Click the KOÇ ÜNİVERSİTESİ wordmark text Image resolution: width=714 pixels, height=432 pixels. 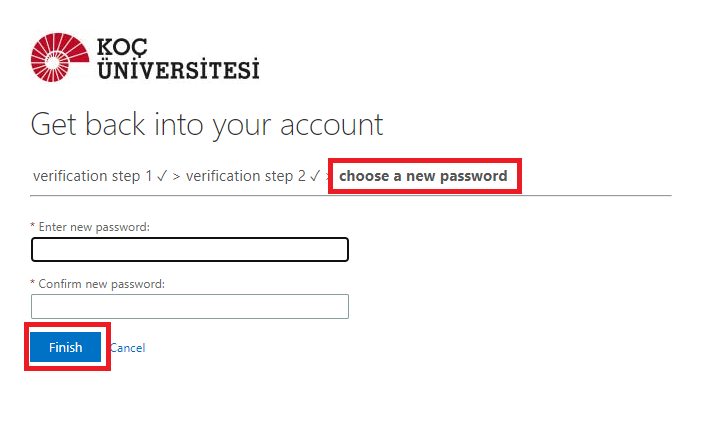point(176,58)
